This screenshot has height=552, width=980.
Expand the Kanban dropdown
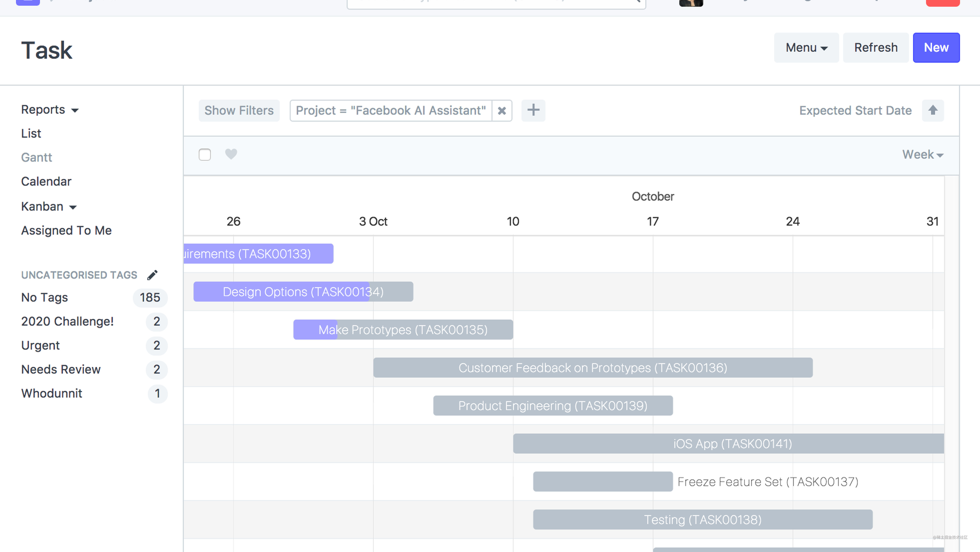49,206
